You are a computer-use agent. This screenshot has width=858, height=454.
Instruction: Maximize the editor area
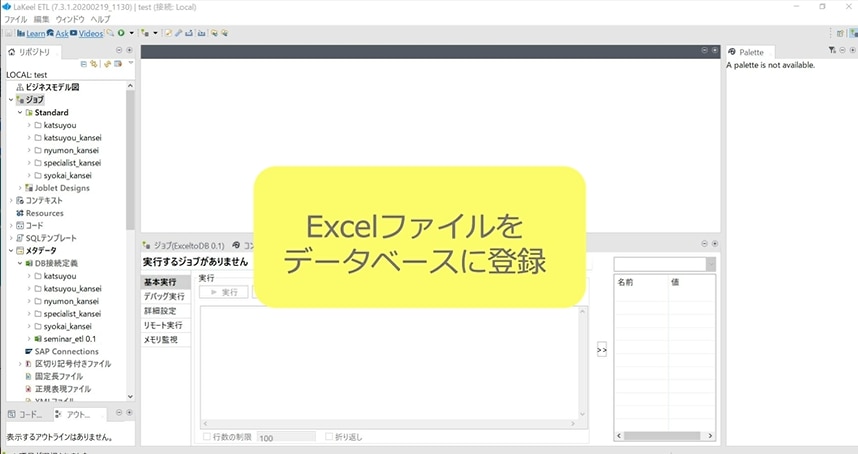714,50
